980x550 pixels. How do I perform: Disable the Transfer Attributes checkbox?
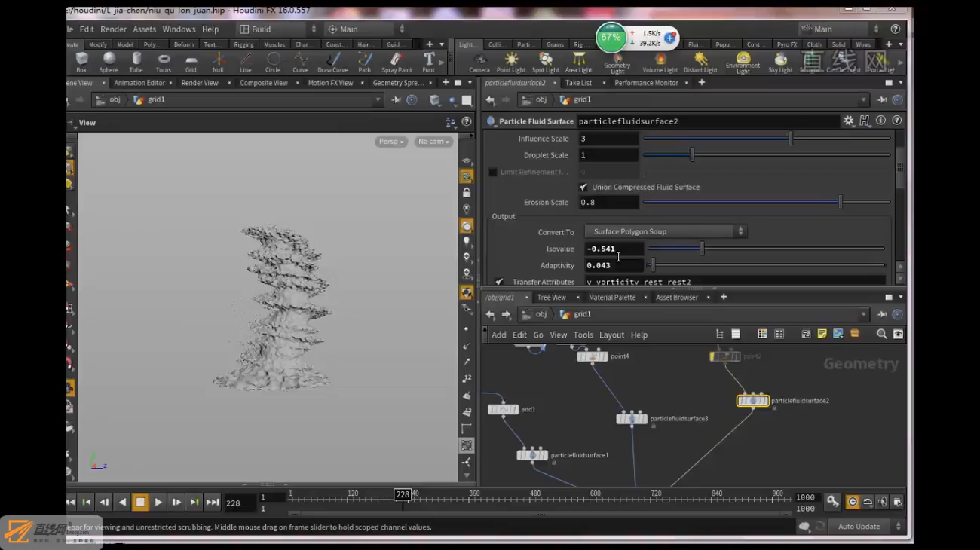pyautogui.click(x=499, y=282)
